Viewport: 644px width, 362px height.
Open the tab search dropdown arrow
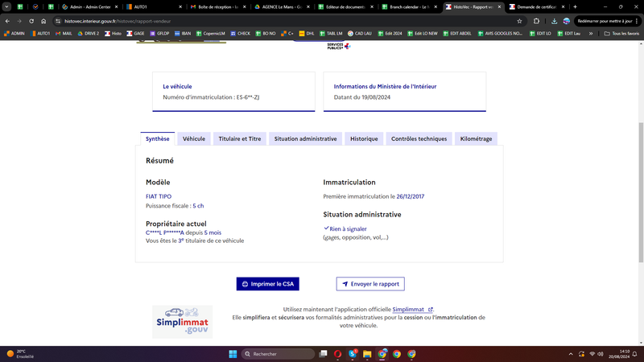[6, 6]
